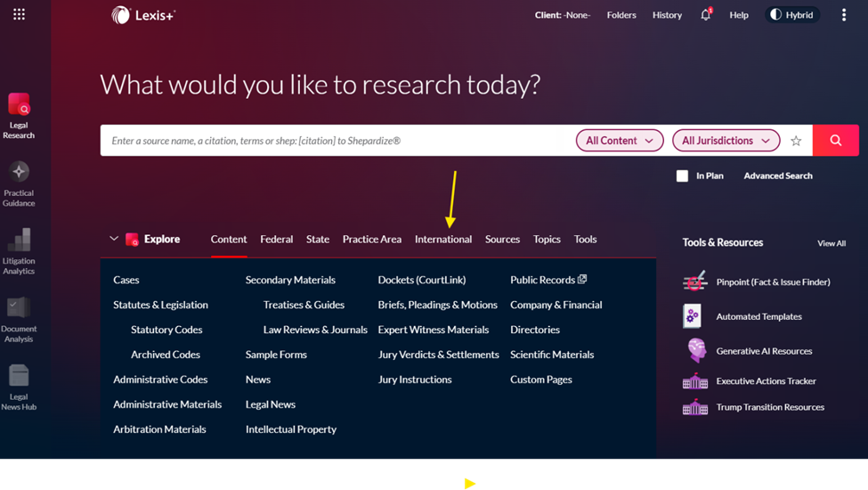Image resolution: width=868 pixels, height=490 pixels.
Task: Switch to the Tools tab
Action: point(585,239)
